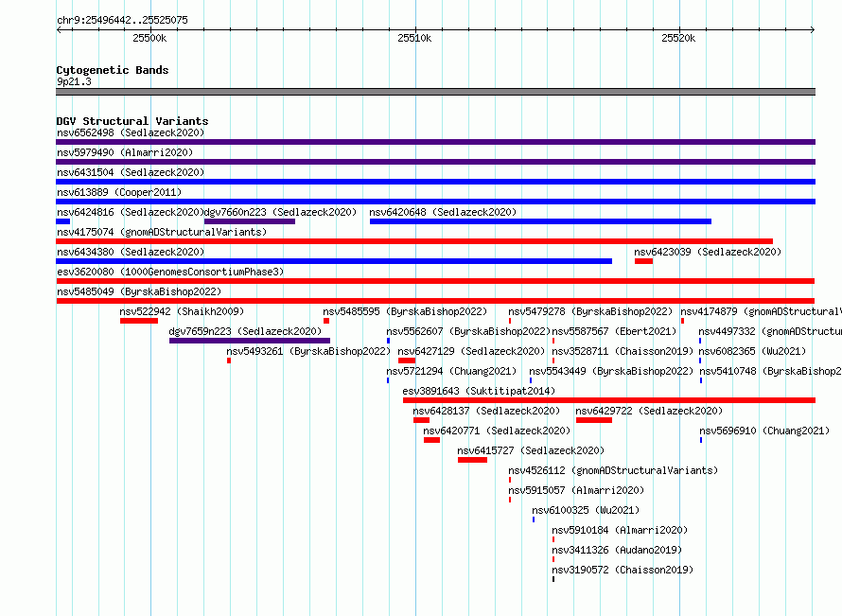Click the 25520k ruler tick label

click(x=678, y=38)
